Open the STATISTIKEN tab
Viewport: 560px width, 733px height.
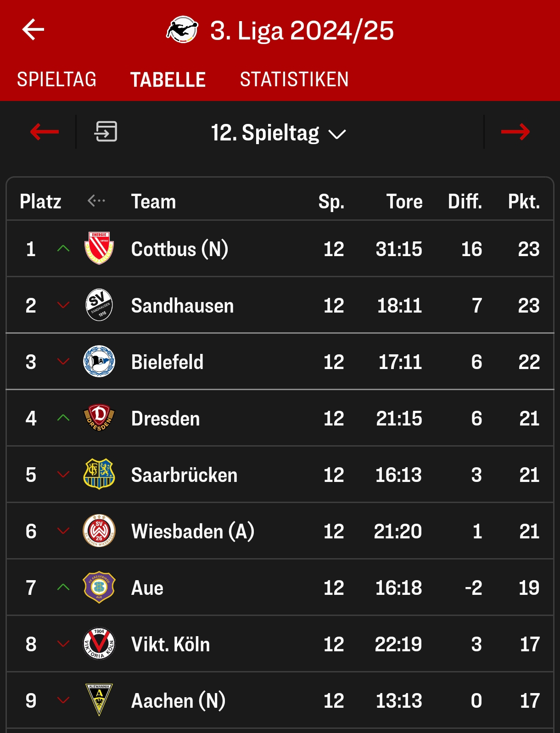coord(294,79)
